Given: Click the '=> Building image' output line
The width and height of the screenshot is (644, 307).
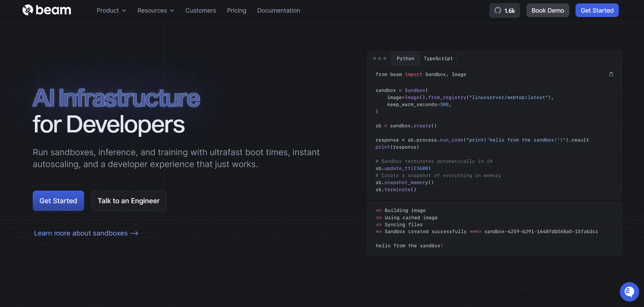Looking at the screenshot, I should 401,211.
